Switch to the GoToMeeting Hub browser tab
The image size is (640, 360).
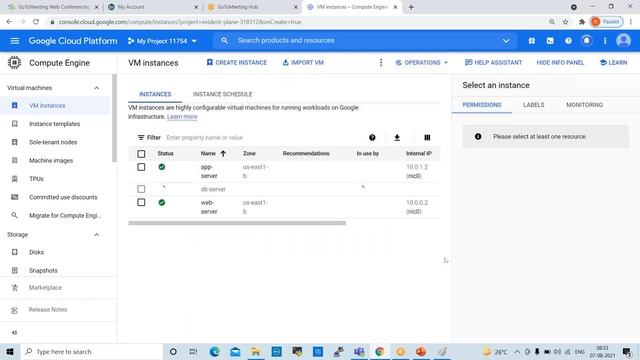[251, 7]
